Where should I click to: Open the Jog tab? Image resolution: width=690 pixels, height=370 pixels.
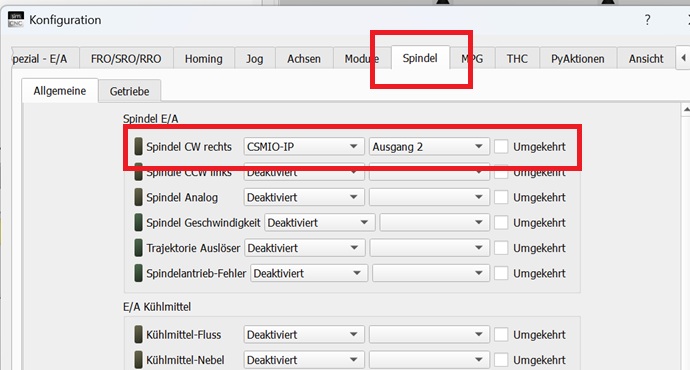[254, 59]
